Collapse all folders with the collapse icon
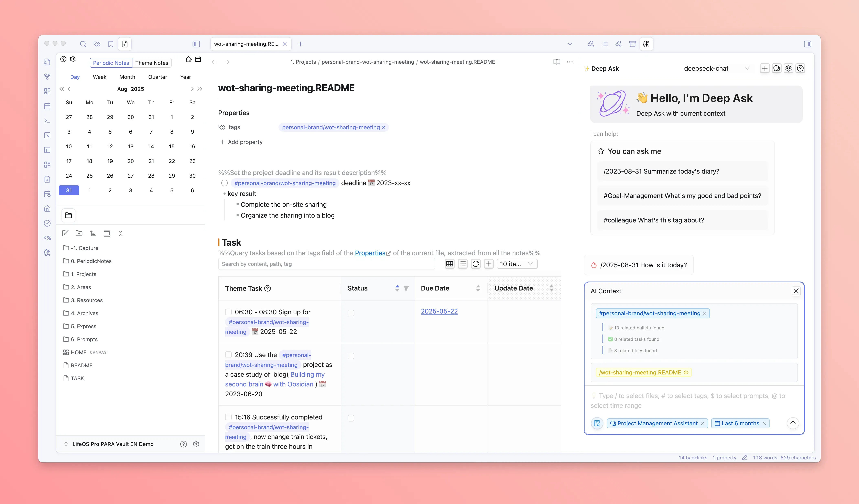The height and width of the screenshot is (504, 859). coord(120,233)
